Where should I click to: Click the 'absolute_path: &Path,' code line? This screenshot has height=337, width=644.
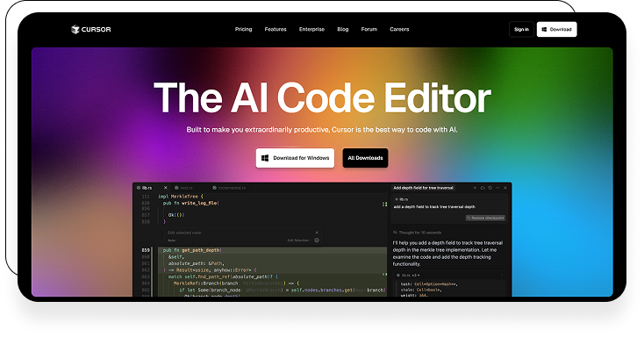[x=197, y=263]
